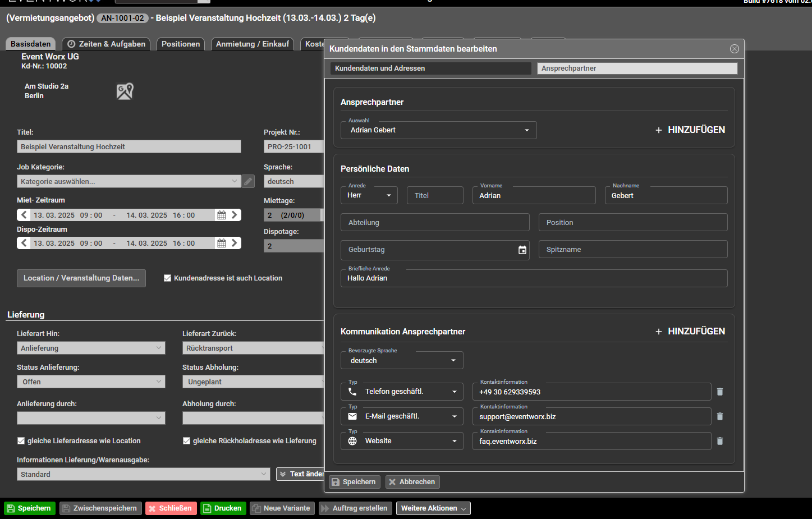
Task: Switch to the Zeiten & Aufgaben tab
Action: [106, 44]
